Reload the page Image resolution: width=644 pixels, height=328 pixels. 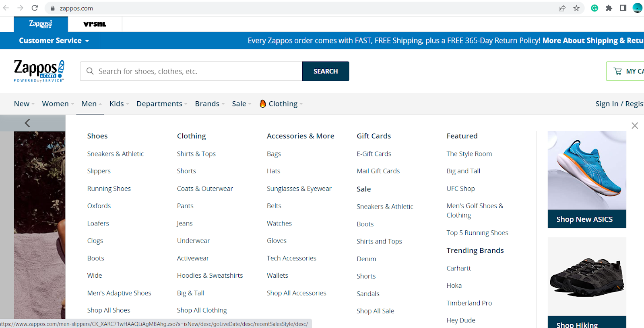point(35,8)
